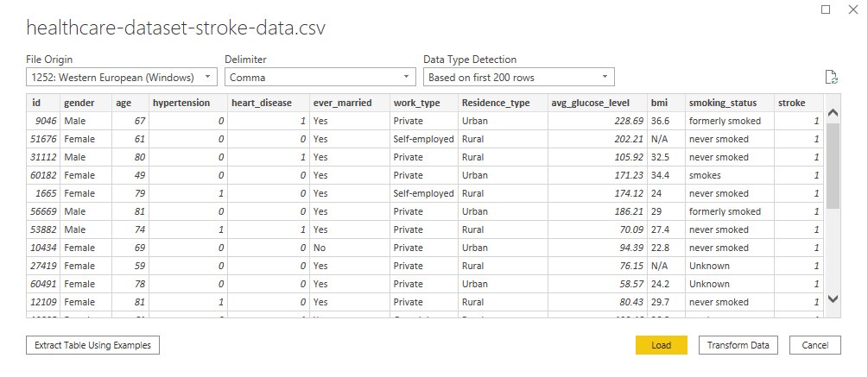The image size is (868, 377).
Task: Open the File Origin dropdown
Action: pyautogui.click(x=121, y=78)
